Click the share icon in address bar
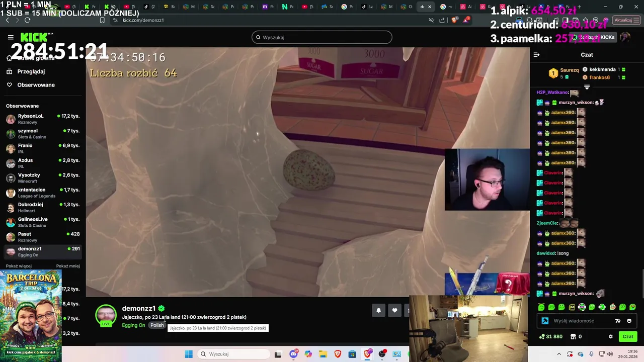 (x=442, y=20)
